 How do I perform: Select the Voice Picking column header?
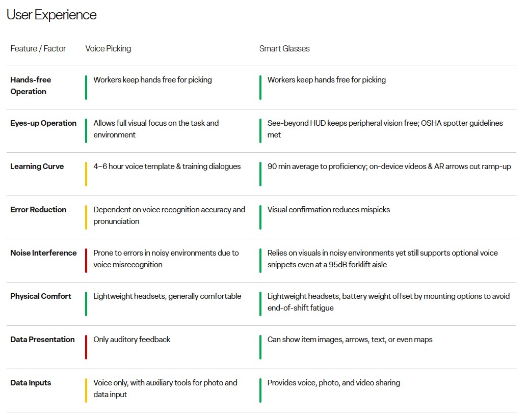point(108,49)
